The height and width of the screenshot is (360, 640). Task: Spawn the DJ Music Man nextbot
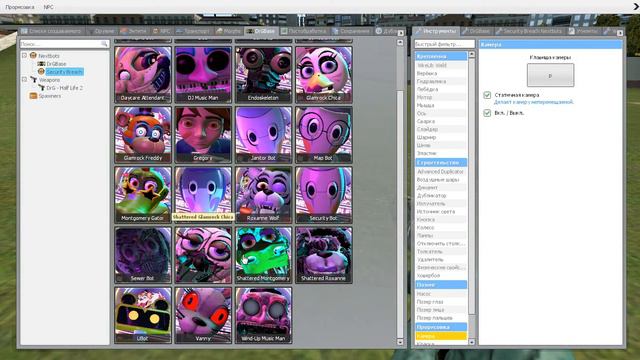tap(203, 74)
